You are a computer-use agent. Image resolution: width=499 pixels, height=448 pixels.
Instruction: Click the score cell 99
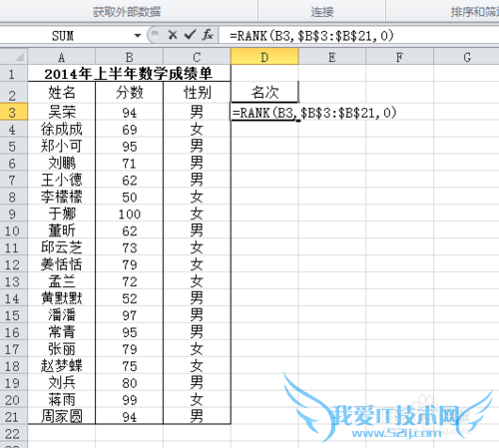pos(130,399)
